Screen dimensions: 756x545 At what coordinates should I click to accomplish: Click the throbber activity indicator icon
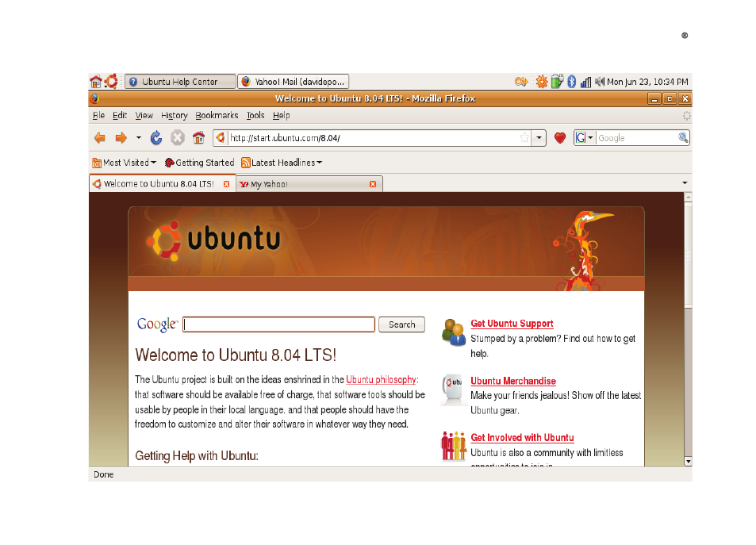pyautogui.click(x=686, y=115)
